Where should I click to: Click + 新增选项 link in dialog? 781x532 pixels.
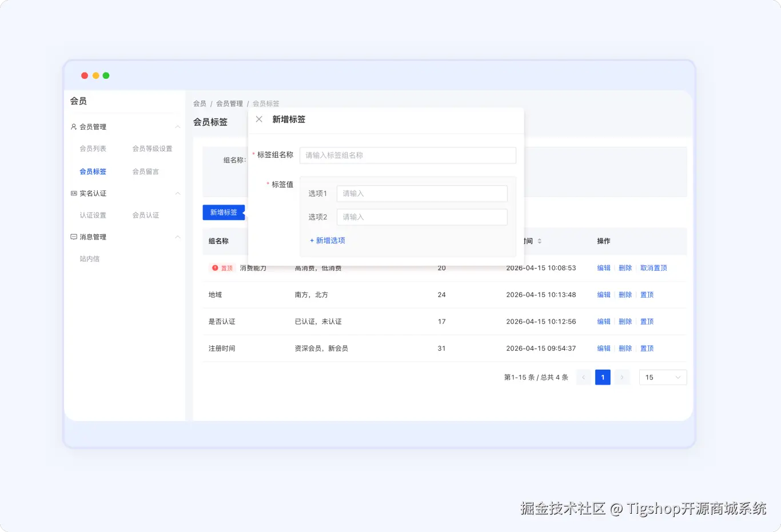327,241
